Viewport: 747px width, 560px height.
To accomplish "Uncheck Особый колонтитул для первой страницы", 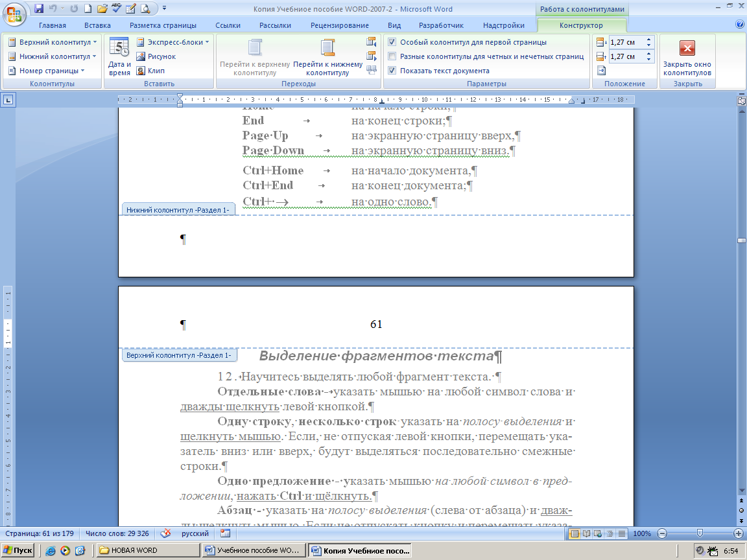I will (392, 42).
